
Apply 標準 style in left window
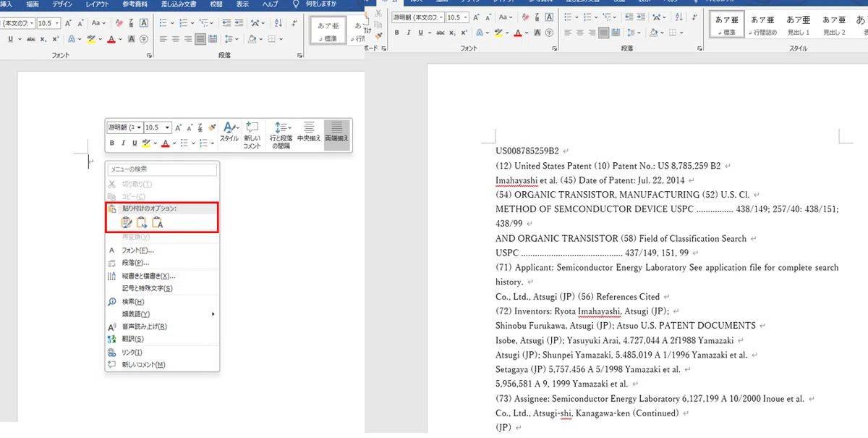[328, 31]
